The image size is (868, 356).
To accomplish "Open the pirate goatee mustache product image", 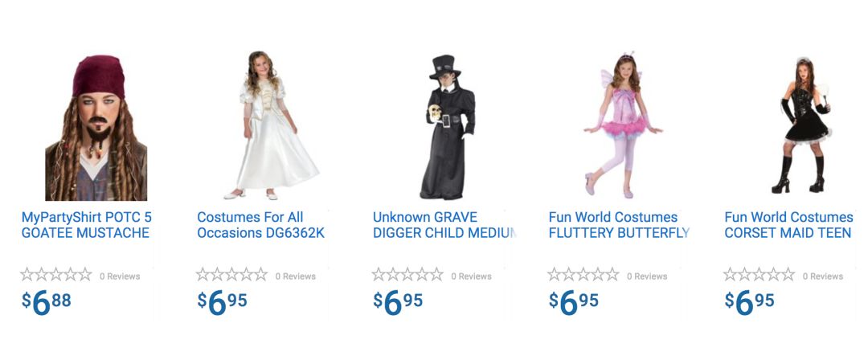I will coord(96,128).
